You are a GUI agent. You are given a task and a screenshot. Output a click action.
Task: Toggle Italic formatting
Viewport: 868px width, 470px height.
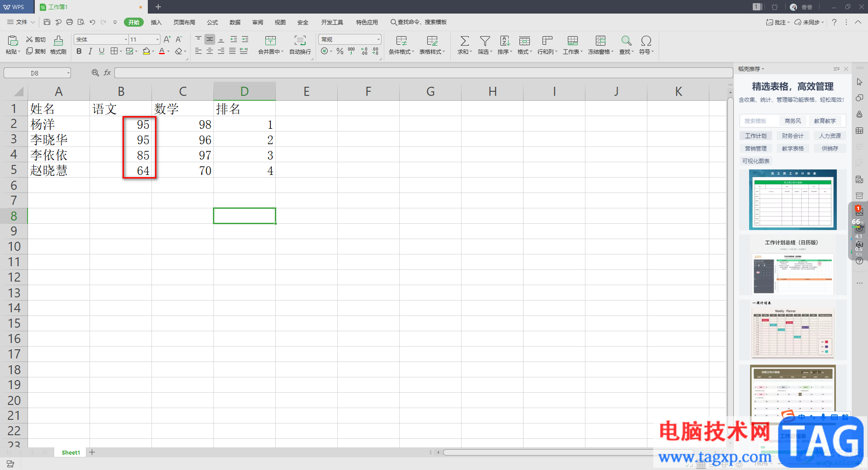click(x=90, y=52)
